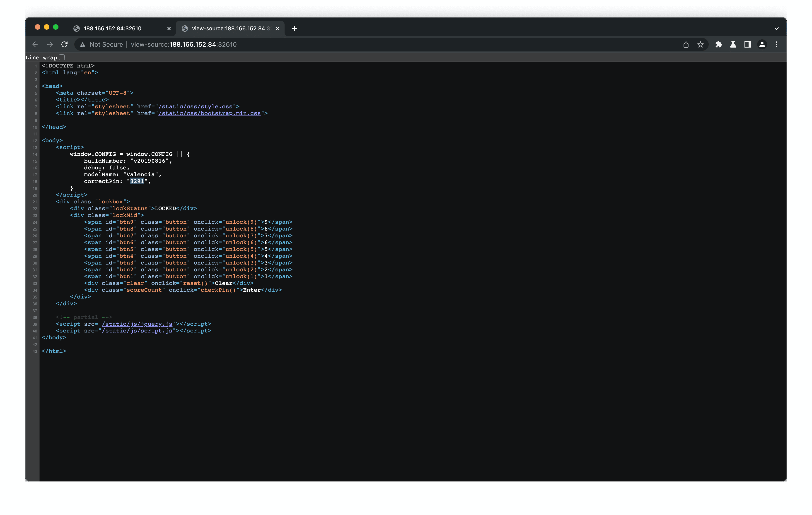Viewport: 812px width, 515px height.
Task: Select the view-source tab
Action: (x=230, y=29)
